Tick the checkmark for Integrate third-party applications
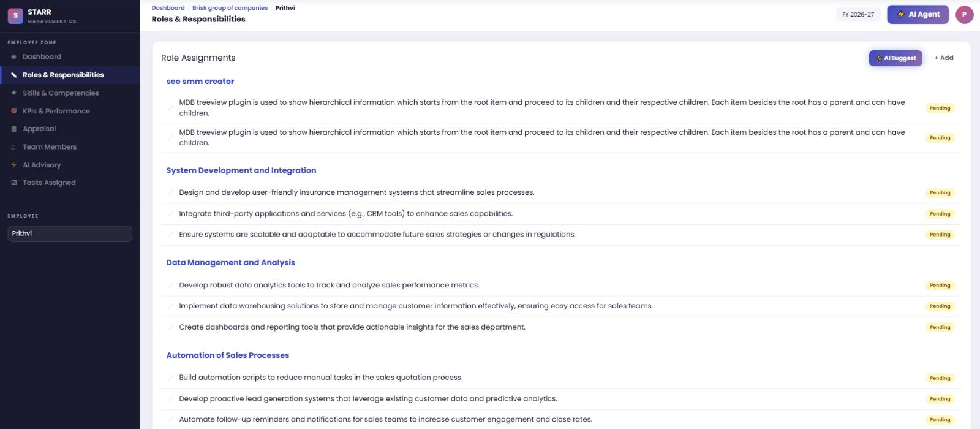980x429 pixels. pos(170,214)
